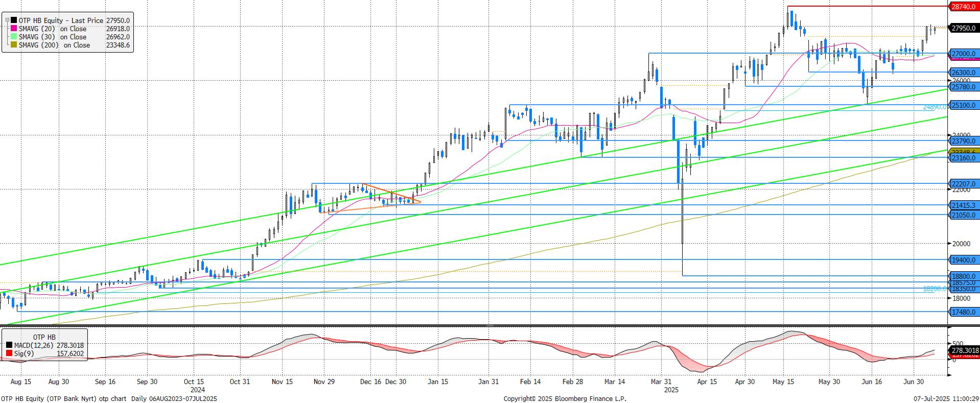Click the blue 27000.0 price level tag
The width and height of the screenshot is (980, 403).
964,54
